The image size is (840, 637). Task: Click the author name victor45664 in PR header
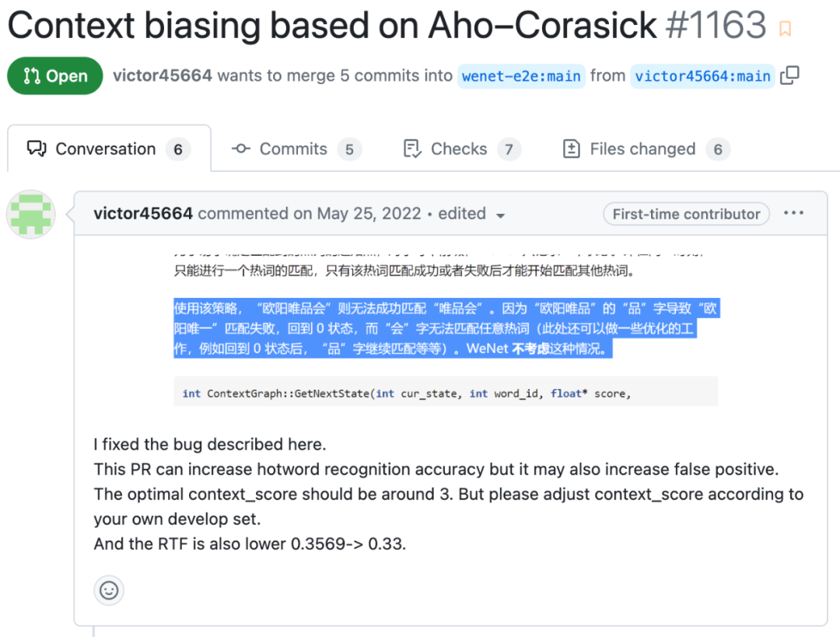tap(163, 76)
